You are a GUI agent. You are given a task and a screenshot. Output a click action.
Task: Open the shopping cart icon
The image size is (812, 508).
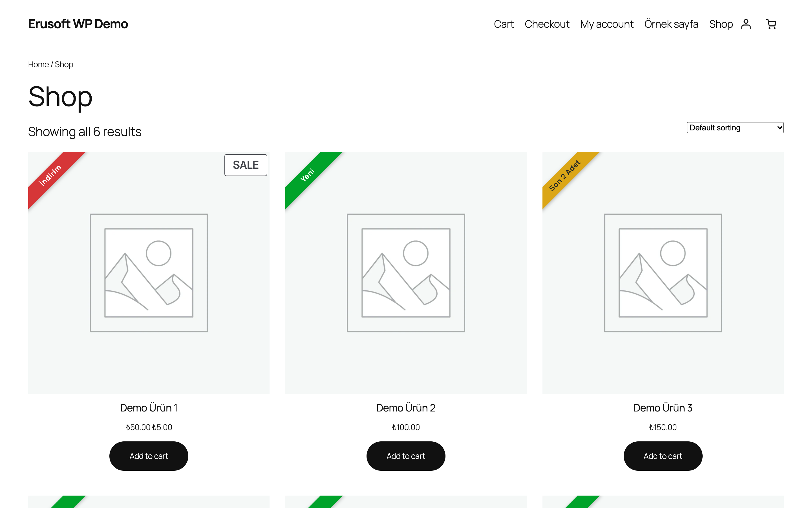tap(771, 24)
